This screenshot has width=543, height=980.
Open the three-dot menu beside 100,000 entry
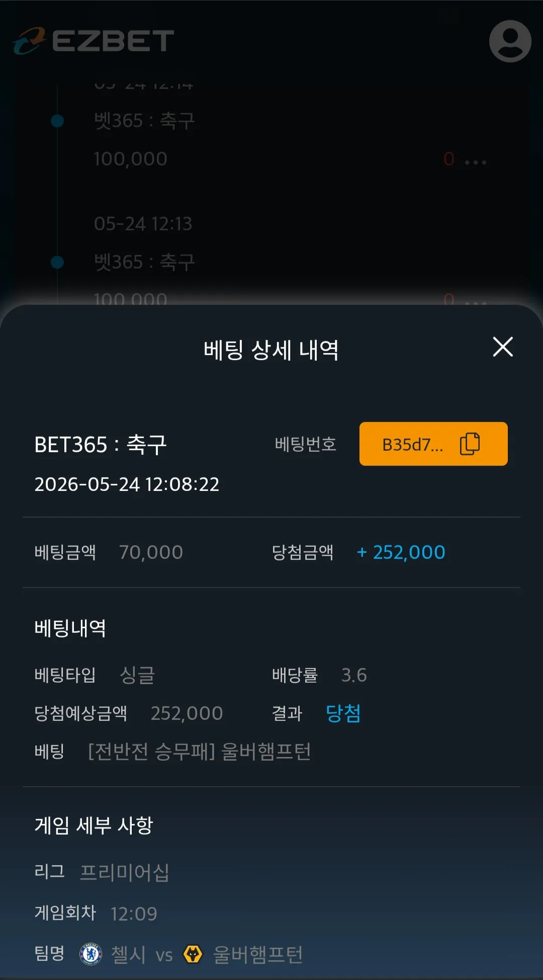475,162
